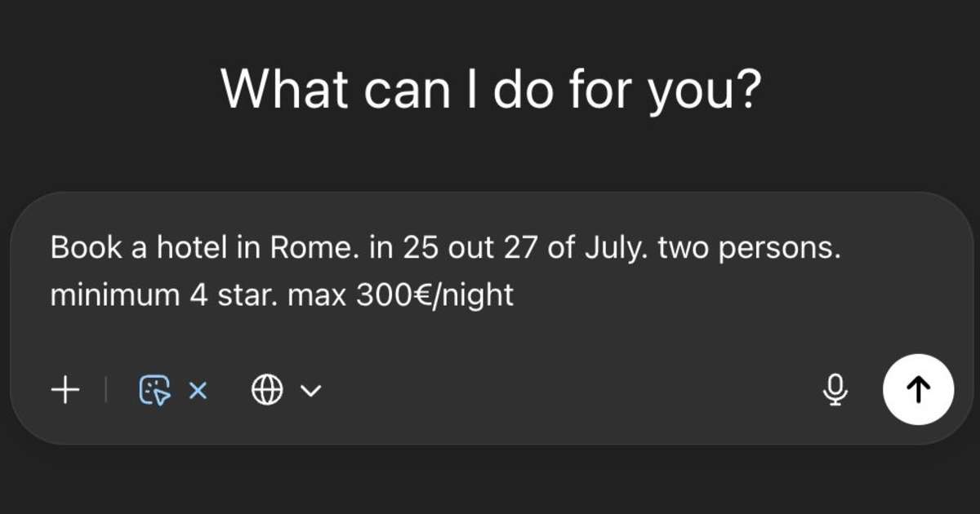Viewport: 980px width, 514px height.
Task: Remove agent mode with blue X
Action: [x=198, y=391]
